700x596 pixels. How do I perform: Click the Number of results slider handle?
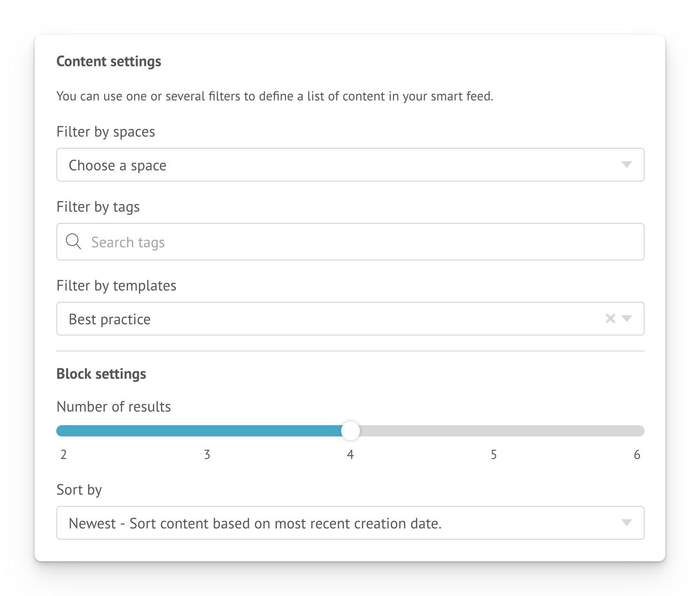tap(350, 431)
